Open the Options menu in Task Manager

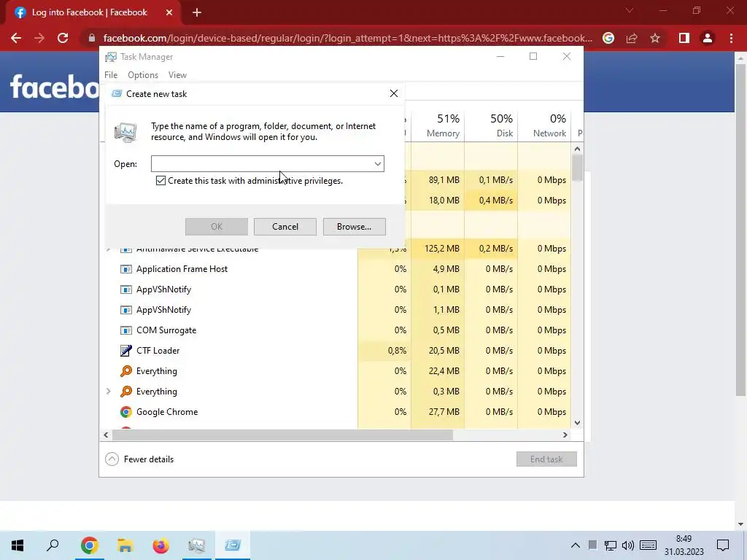click(x=143, y=75)
